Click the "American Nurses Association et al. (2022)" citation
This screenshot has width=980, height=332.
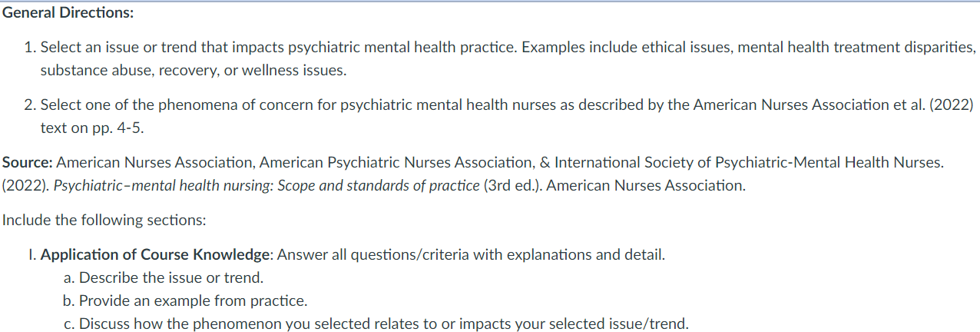[x=833, y=105]
